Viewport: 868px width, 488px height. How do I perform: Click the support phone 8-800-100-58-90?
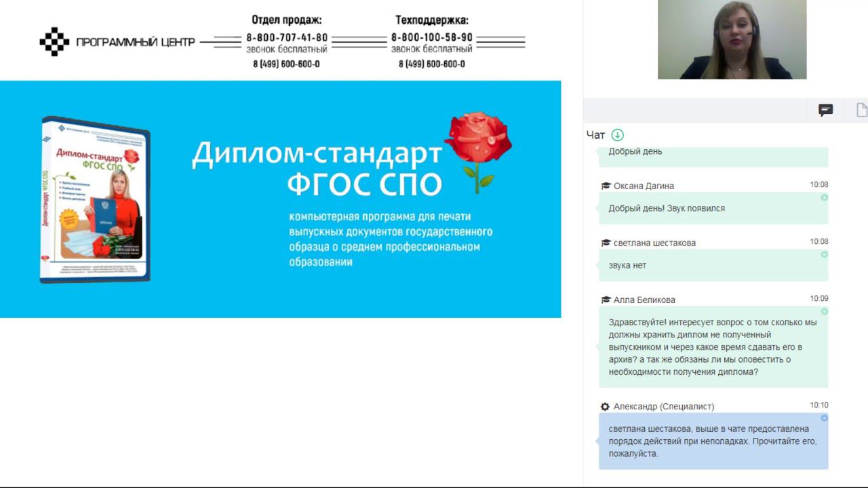pos(432,38)
